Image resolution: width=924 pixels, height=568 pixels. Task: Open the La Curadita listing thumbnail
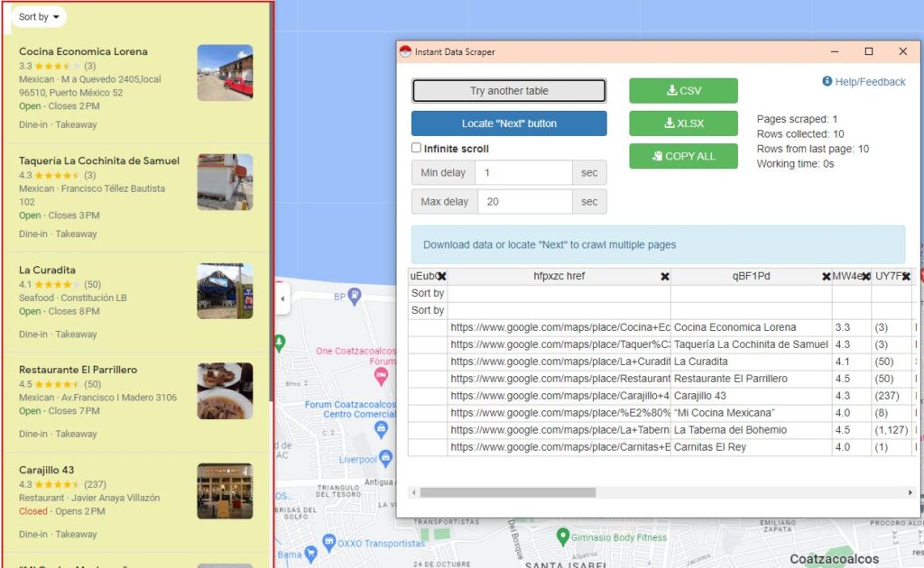[225, 291]
